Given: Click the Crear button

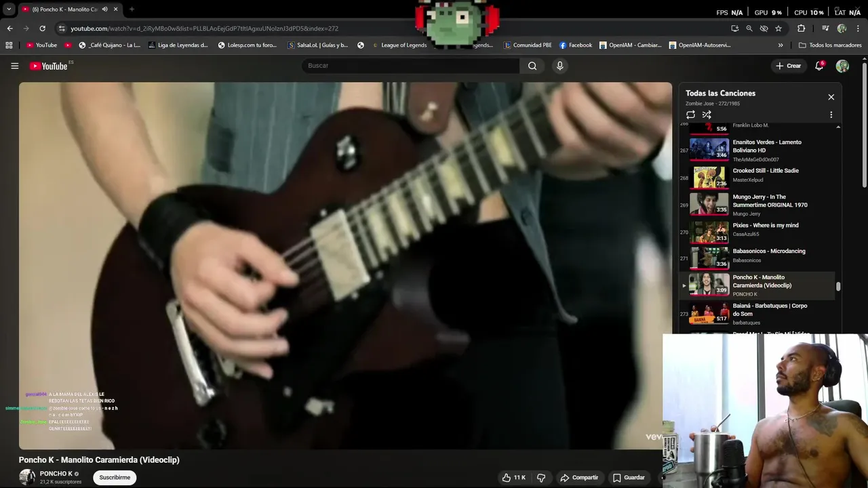Looking at the screenshot, I should click(788, 66).
